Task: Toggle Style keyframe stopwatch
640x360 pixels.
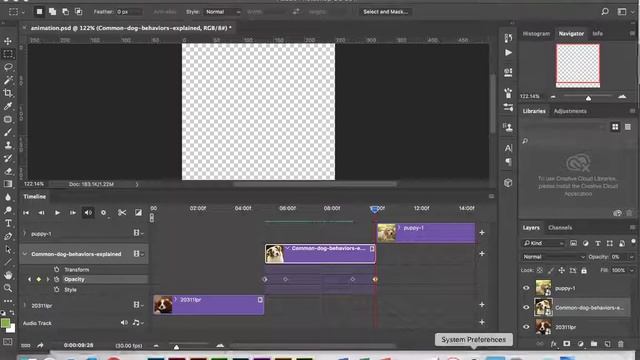Action: (x=57, y=289)
